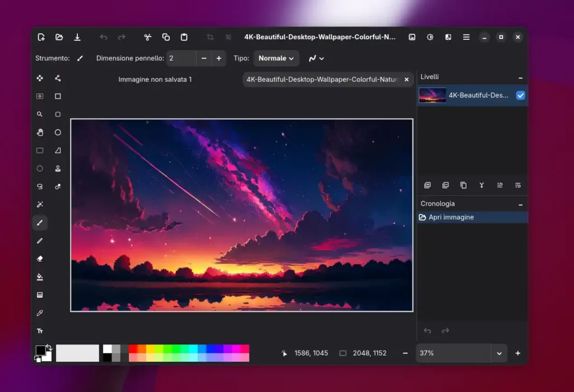Activate the Pan hand tool
The height and width of the screenshot is (392, 574).
click(40, 132)
